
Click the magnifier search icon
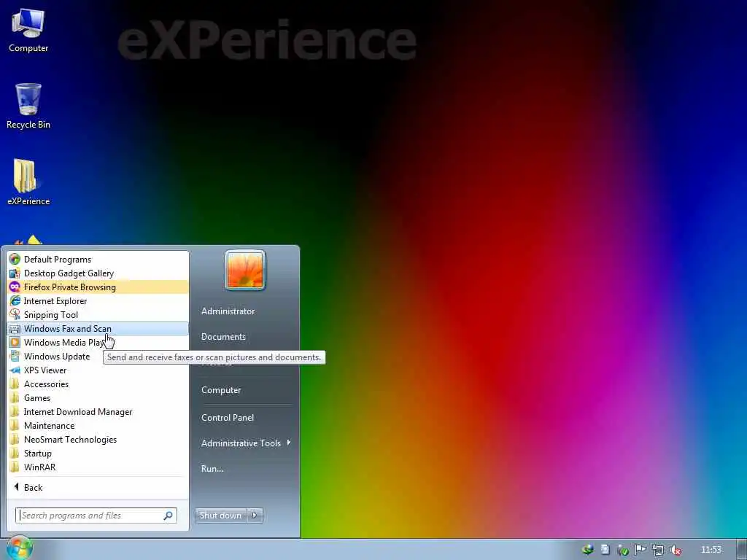pyautogui.click(x=169, y=516)
